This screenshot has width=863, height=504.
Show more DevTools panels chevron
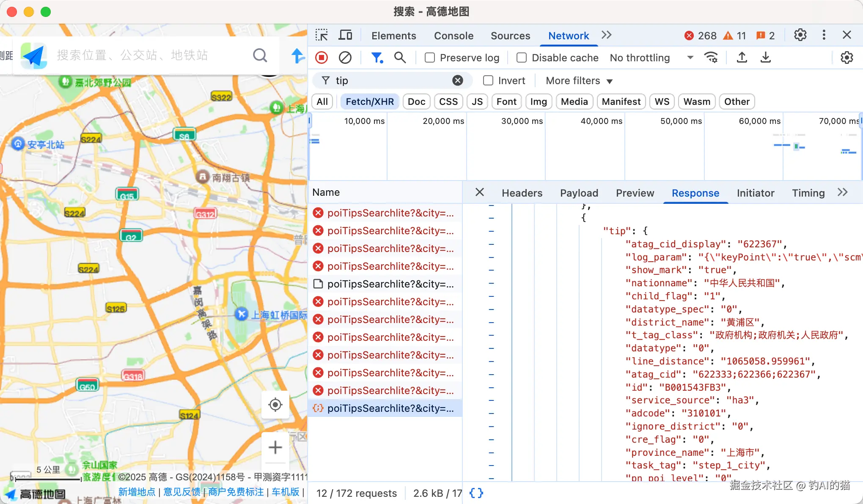[607, 35]
